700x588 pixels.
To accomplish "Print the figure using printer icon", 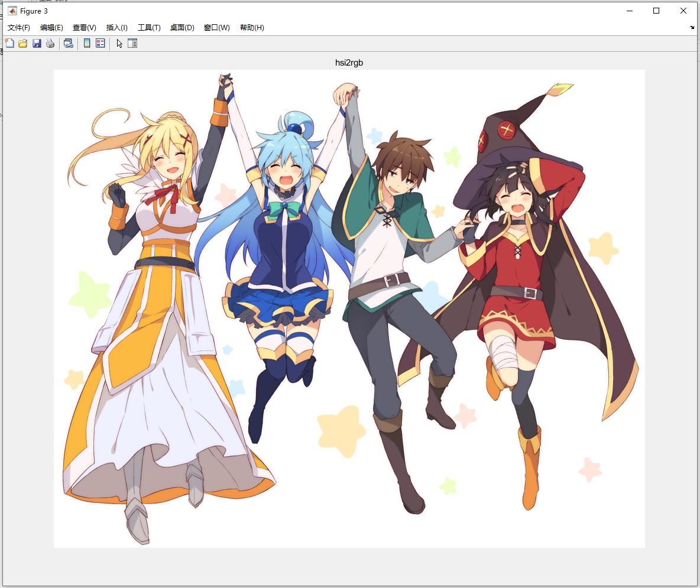I will 50,43.
